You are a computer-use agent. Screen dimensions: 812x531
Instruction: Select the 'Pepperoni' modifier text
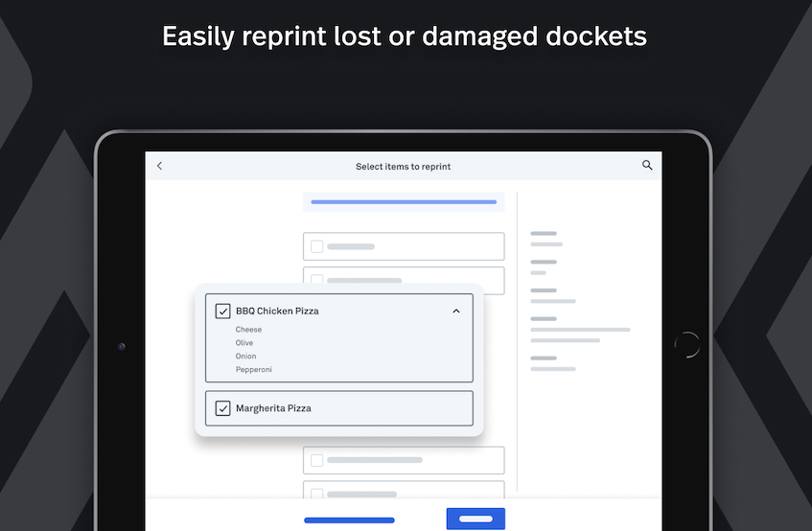(x=254, y=370)
